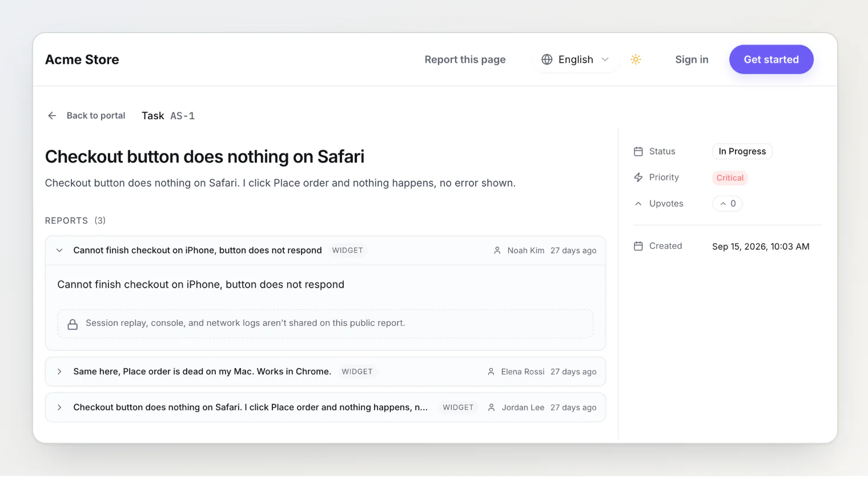The image size is (868, 477).
Task: Click the task ID AS-1
Action: [183, 116]
